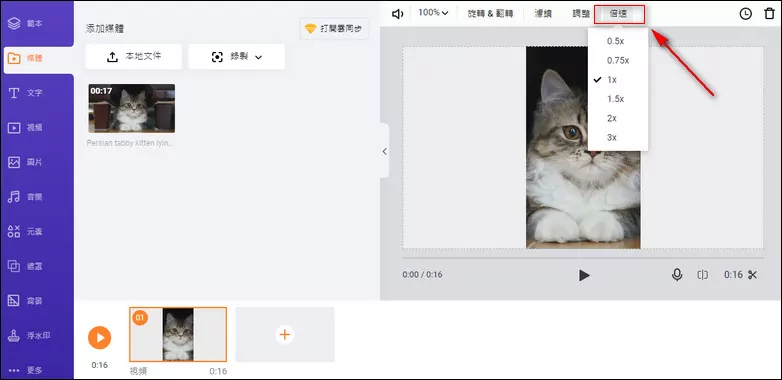Viewport: 782px width, 380px height.
Task: Click the 0:16 duration beside scissors
Action: click(x=734, y=275)
